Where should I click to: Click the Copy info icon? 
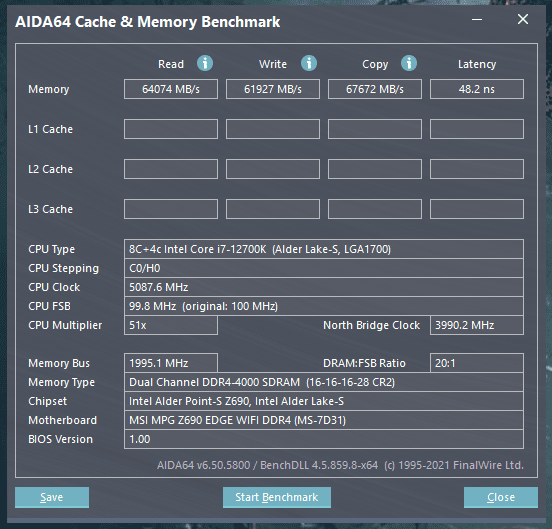pyautogui.click(x=409, y=64)
